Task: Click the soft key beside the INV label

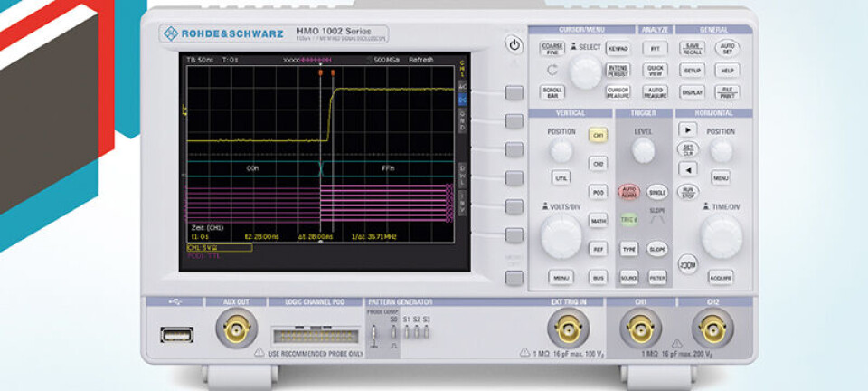Action: click(x=514, y=206)
